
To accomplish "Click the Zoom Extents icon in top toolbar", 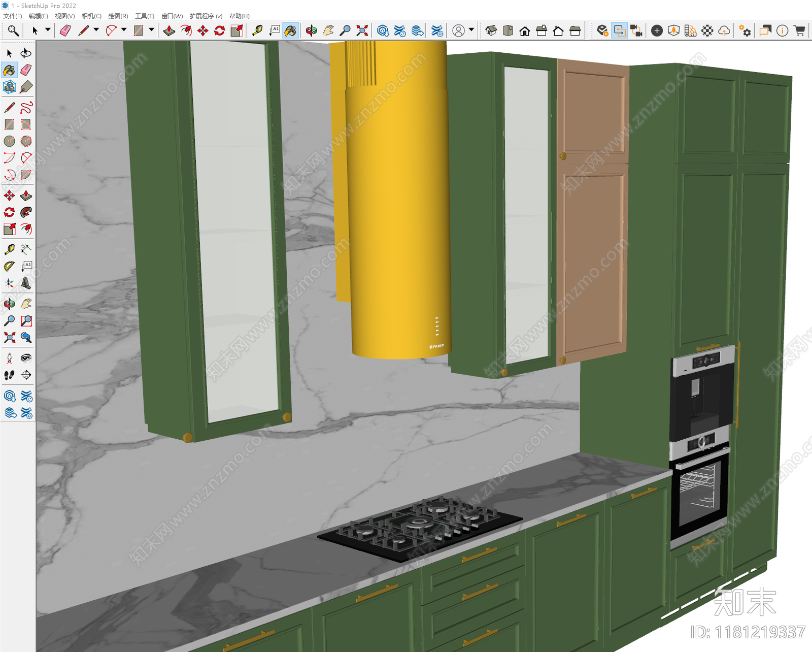I will (362, 31).
